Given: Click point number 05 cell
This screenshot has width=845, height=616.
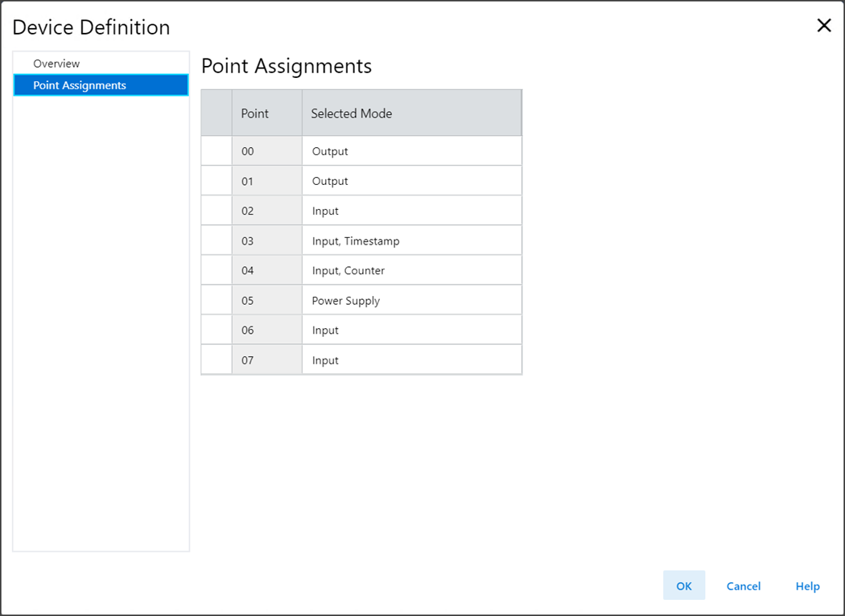Looking at the screenshot, I should click(266, 301).
